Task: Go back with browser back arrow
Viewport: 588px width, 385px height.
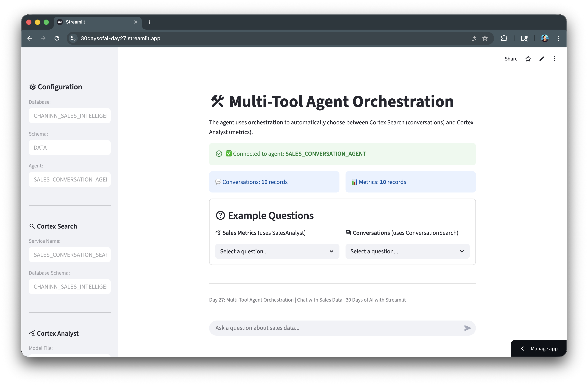Action: point(30,38)
